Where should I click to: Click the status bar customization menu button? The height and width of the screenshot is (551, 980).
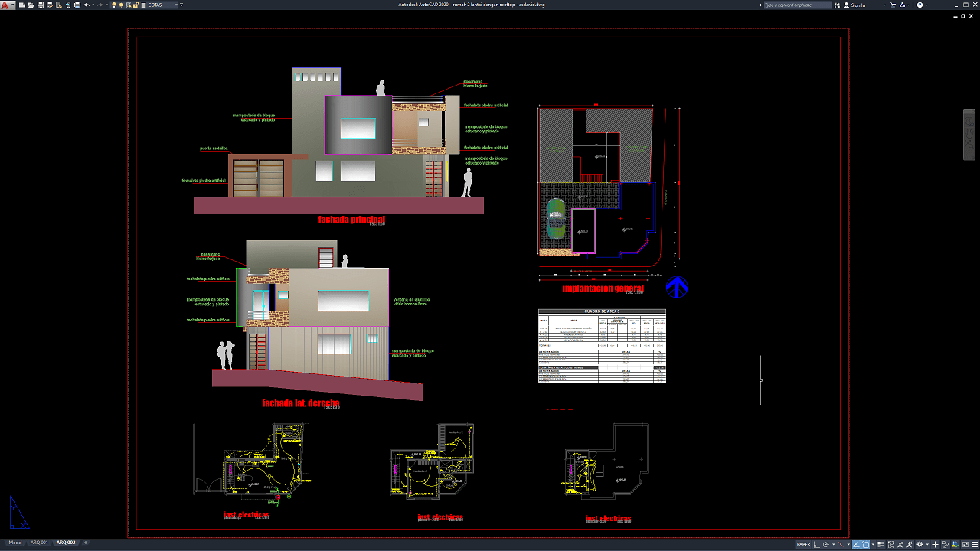pyautogui.click(x=975, y=545)
